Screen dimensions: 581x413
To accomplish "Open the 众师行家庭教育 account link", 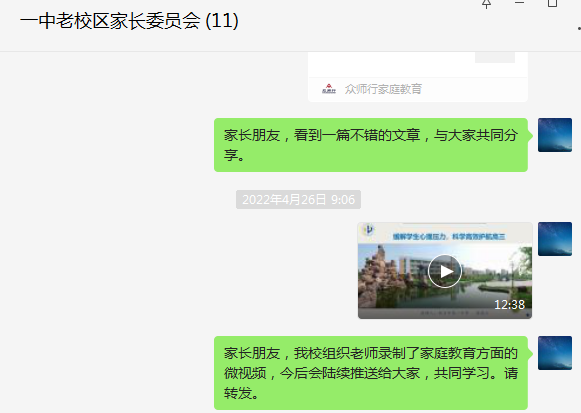I will [x=383, y=89].
